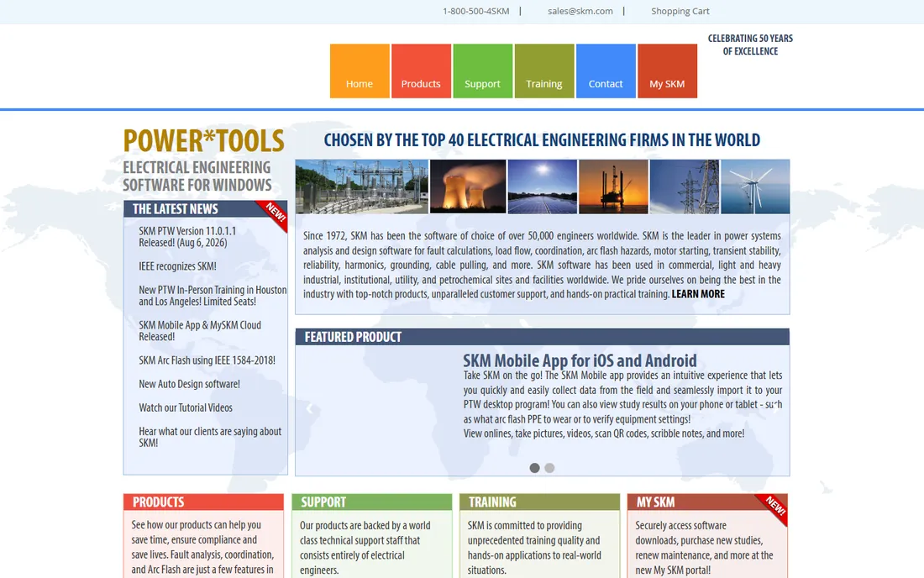
Task: Open the IEEE recognizes SKM! news item
Action: coord(177,266)
